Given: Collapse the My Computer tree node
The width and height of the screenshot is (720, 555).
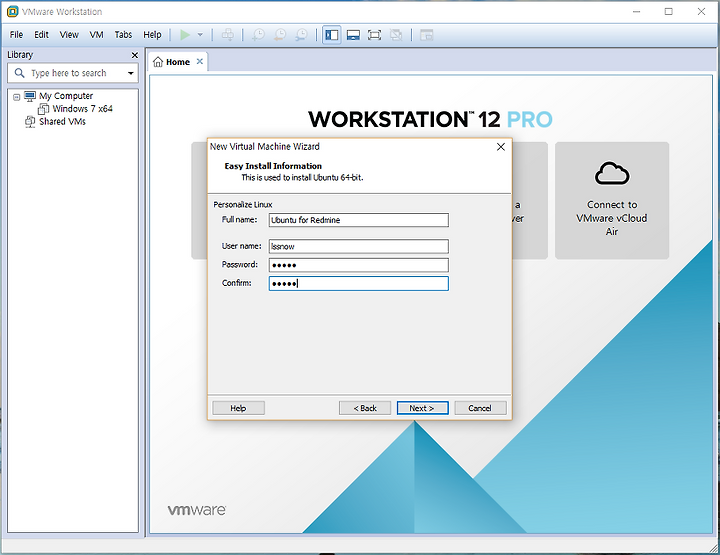Looking at the screenshot, I should (x=17, y=97).
